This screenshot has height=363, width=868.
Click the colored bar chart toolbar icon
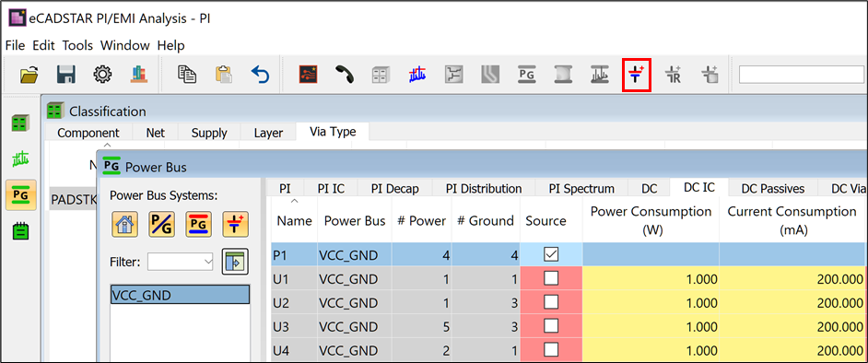(138, 74)
